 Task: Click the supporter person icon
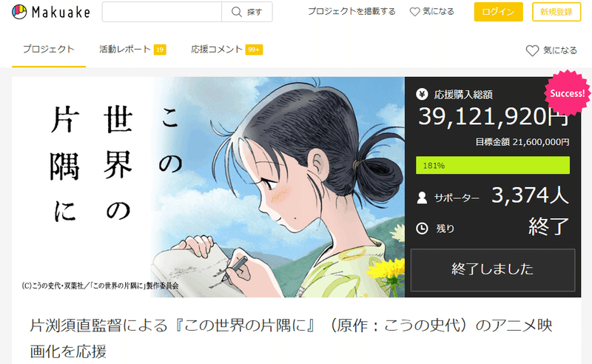coord(422,198)
